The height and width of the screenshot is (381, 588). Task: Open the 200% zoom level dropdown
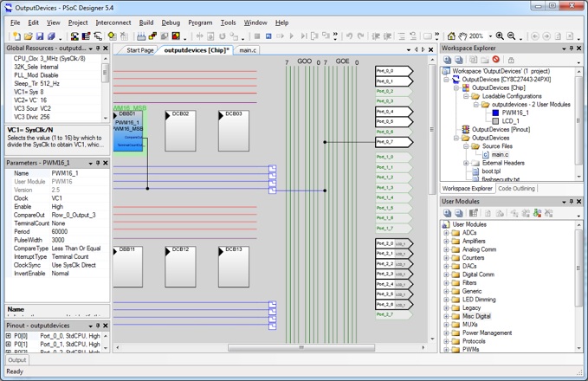tap(490, 36)
